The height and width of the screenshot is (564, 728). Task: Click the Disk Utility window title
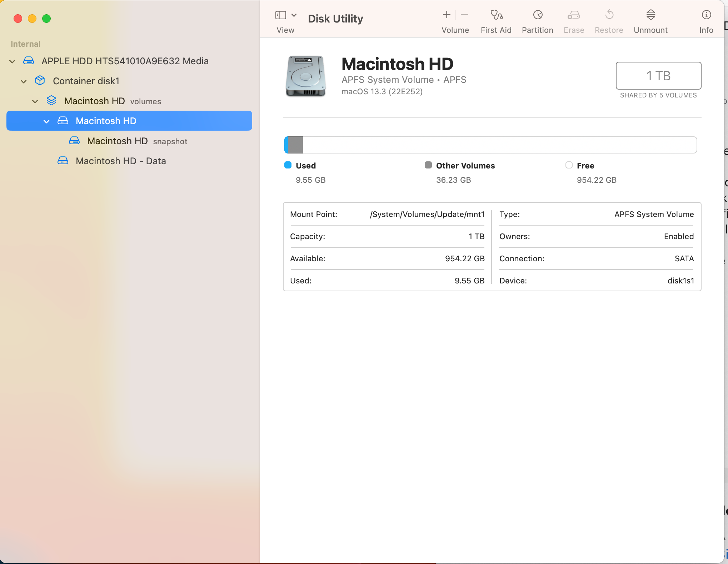coord(335,19)
